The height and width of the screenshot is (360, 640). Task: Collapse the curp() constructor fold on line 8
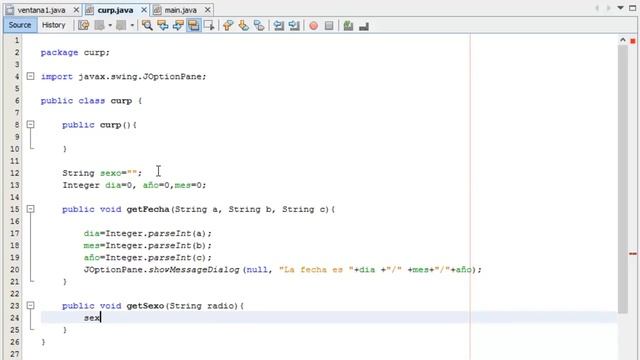(x=30, y=124)
